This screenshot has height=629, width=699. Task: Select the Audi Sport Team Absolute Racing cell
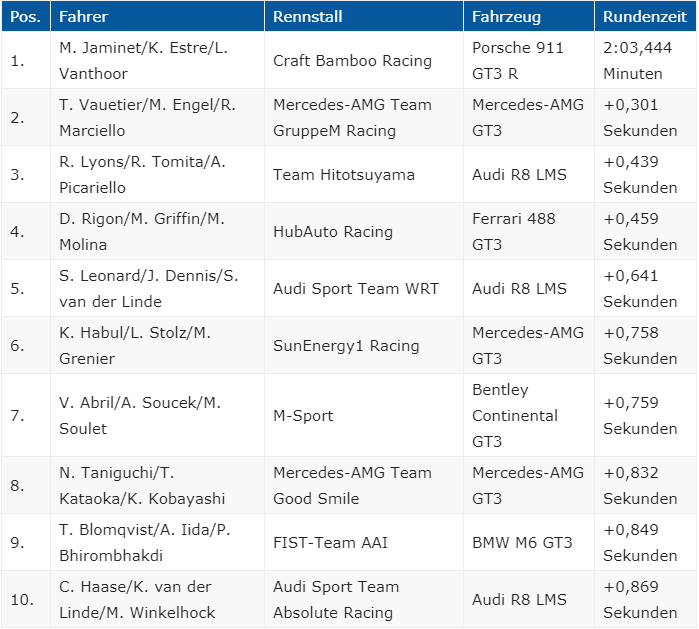(364, 600)
